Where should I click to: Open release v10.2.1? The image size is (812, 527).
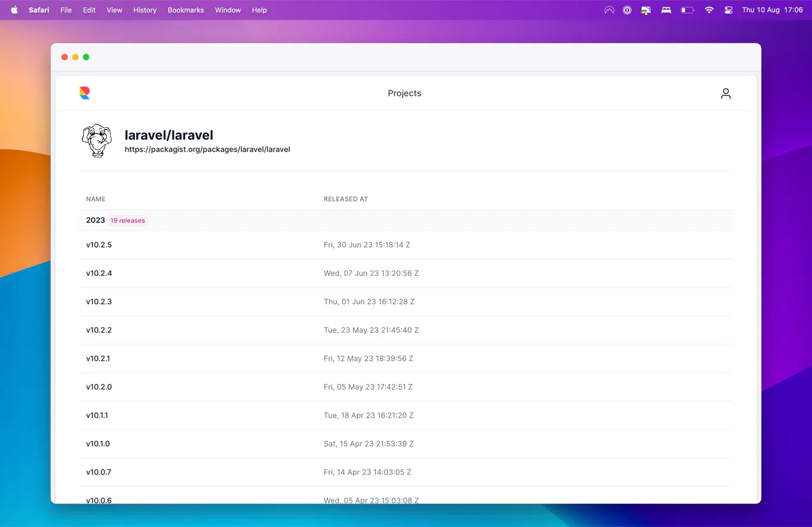pos(98,358)
